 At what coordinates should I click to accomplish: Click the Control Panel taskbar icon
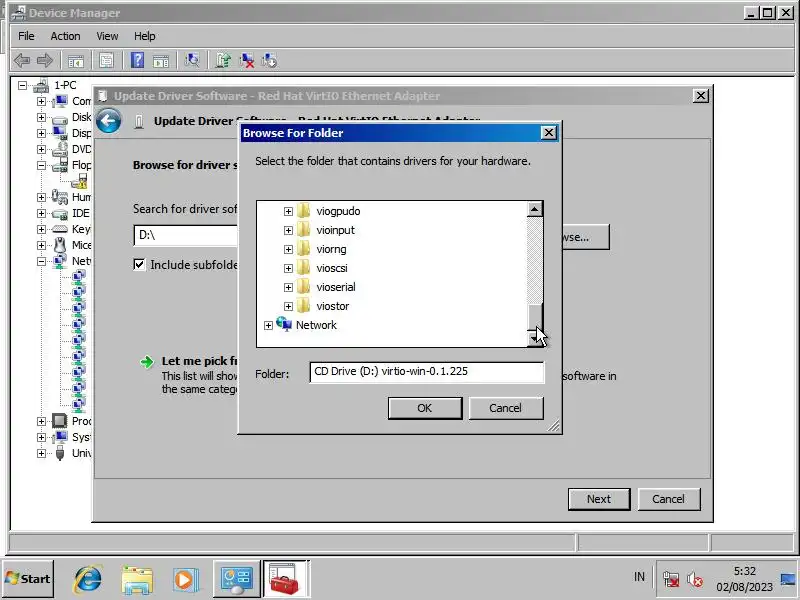236,579
